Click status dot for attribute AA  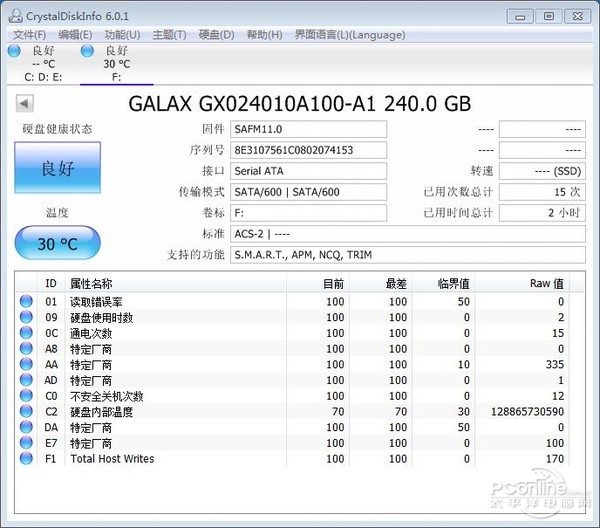click(26, 364)
